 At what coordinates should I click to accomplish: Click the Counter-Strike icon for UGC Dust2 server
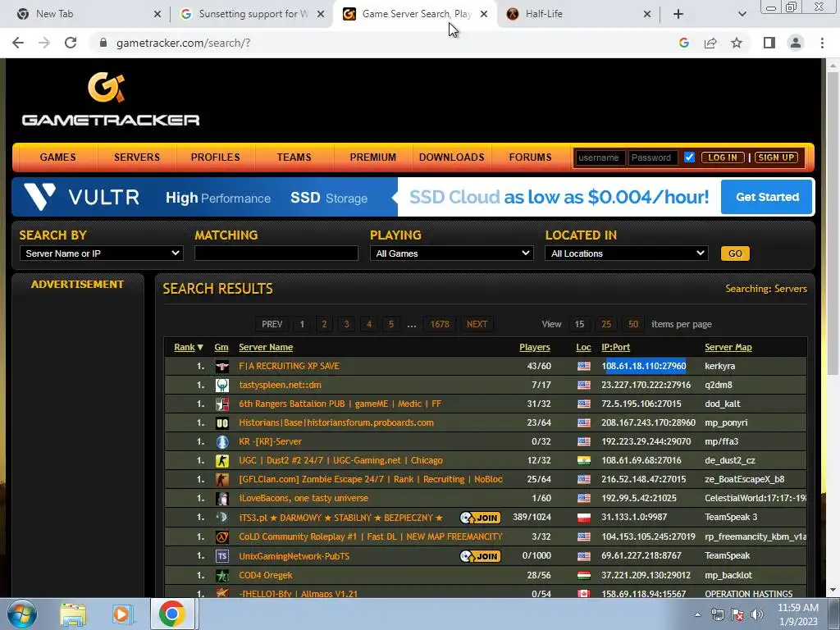click(221, 461)
